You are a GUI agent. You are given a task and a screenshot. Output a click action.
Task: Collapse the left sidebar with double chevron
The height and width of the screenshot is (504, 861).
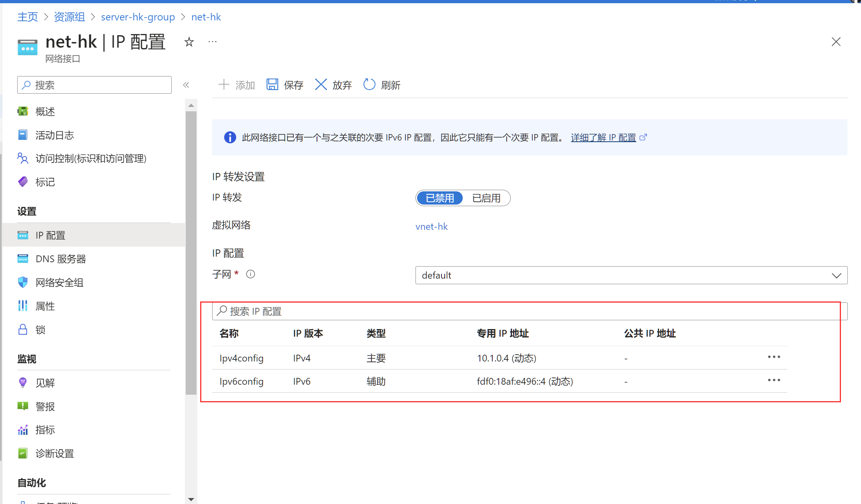(x=186, y=85)
